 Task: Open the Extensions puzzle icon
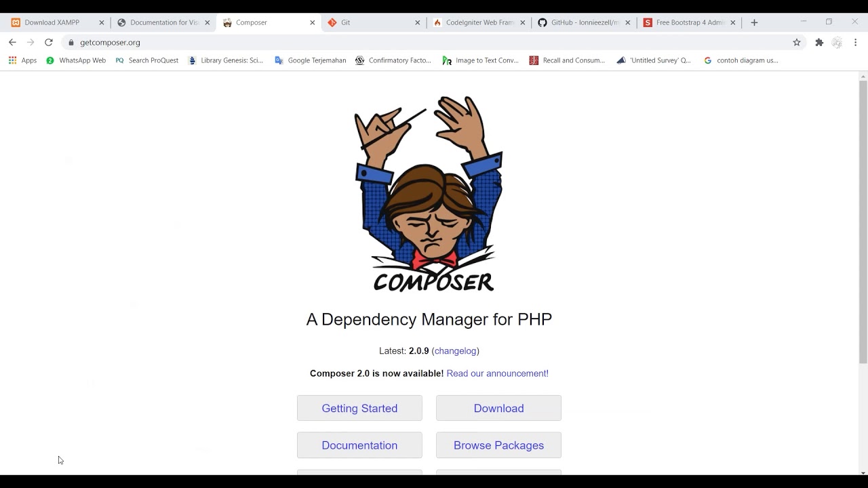tap(819, 42)
